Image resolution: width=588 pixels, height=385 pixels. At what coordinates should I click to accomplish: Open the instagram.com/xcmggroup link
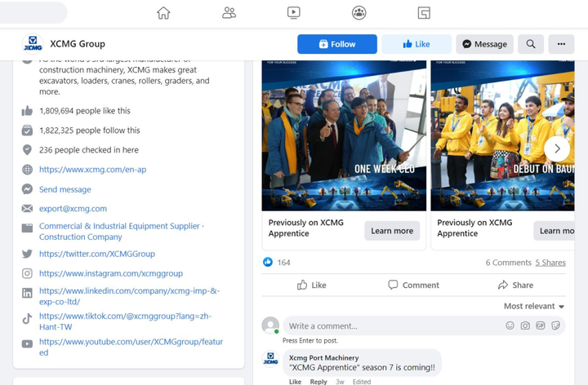[111, 273]
